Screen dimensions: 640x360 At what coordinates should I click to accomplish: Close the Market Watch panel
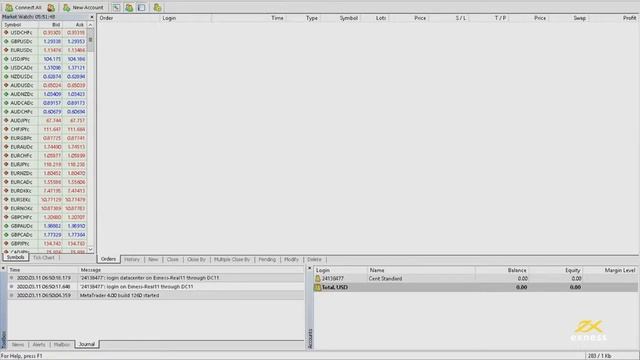[x=92, y=17]
